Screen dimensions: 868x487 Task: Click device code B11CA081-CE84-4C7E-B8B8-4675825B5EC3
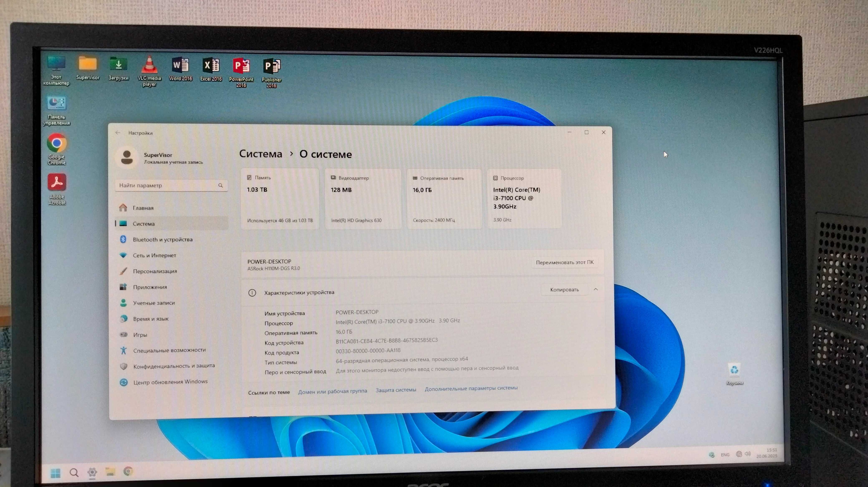point(386,341)
